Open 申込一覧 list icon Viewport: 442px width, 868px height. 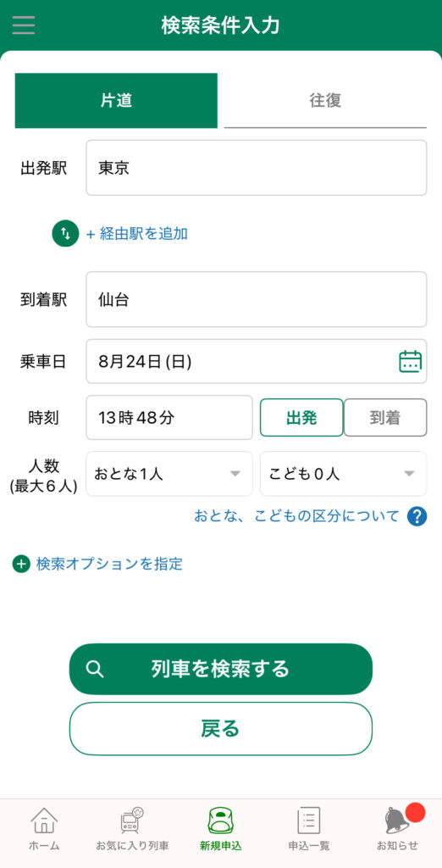309,829
